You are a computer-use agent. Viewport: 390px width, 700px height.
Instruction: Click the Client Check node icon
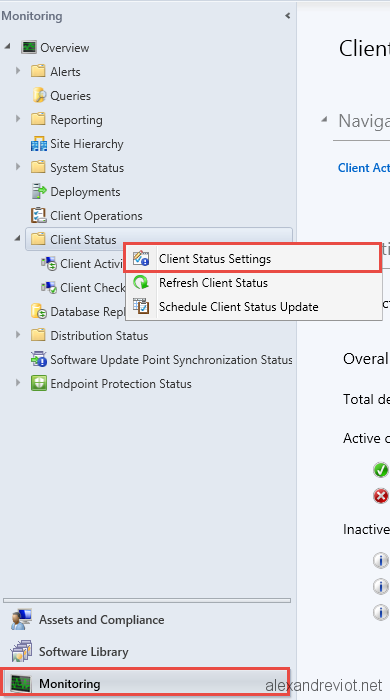click(x=49, y=288)
